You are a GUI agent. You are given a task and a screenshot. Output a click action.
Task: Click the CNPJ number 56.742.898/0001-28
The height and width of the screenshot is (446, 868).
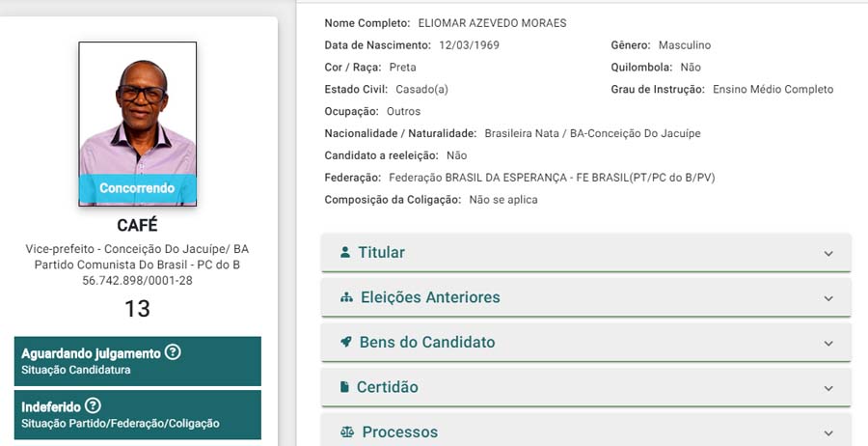coord(137,281)
